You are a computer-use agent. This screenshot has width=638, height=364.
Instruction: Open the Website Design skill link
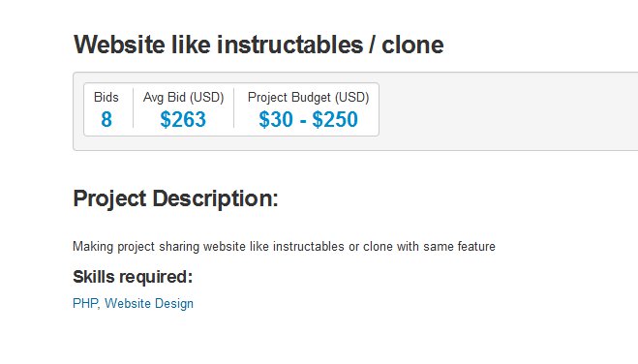click(x=149, y=304)
